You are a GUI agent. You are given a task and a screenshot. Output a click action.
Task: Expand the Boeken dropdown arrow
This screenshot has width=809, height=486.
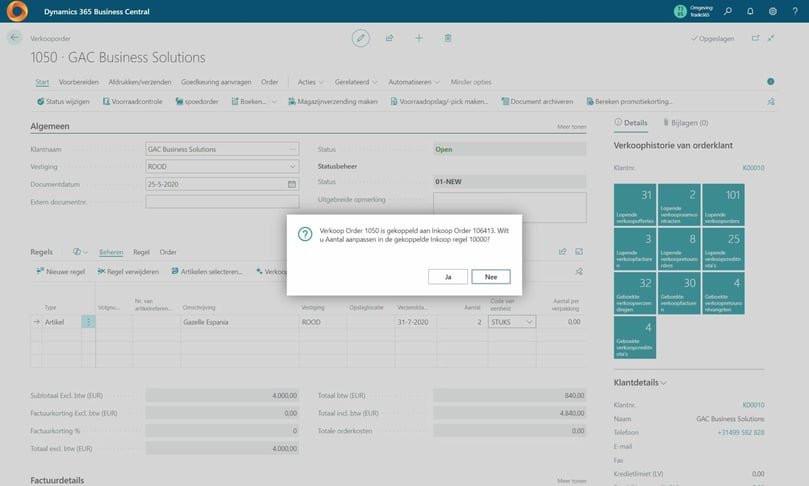(x=274, y=102)
